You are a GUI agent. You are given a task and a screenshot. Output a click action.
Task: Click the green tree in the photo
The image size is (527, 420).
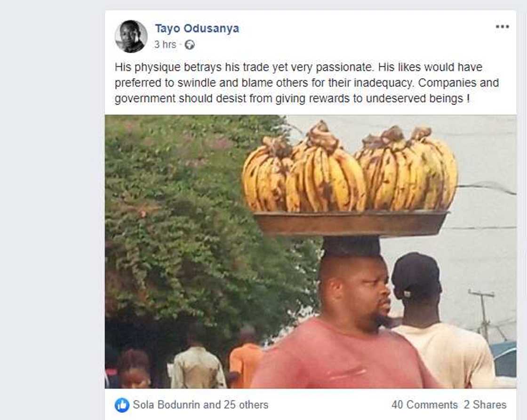point(188,212)
